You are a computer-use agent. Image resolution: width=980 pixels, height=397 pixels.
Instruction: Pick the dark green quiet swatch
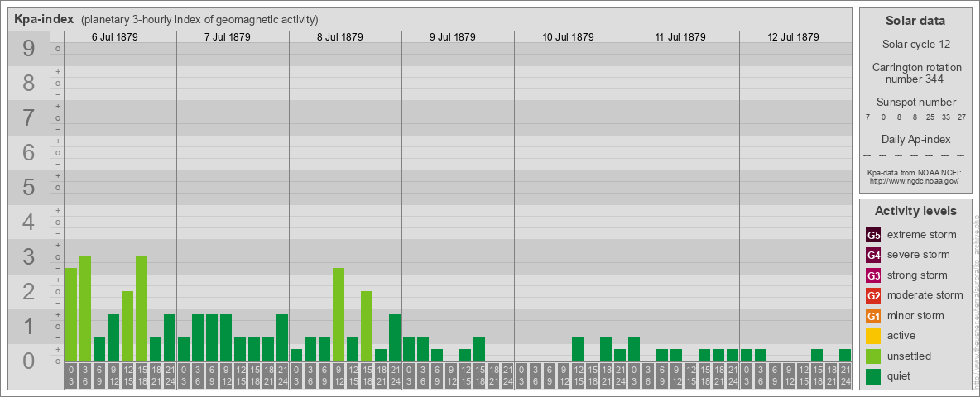coord(873,376)
